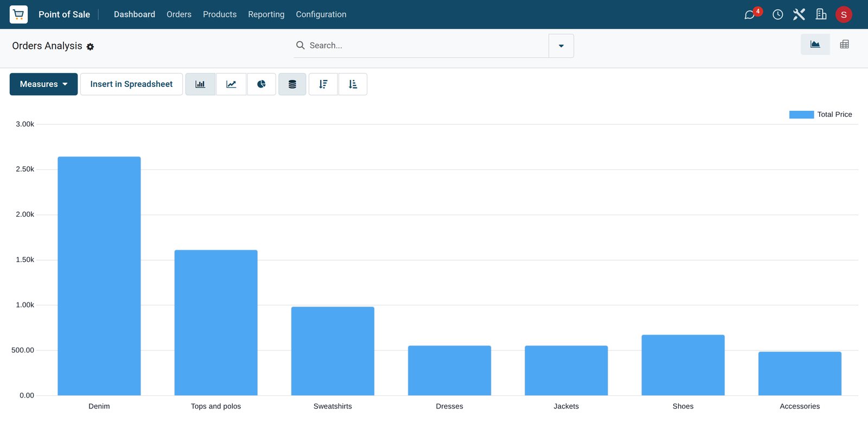
Task: Click the Total Price legend color box
Action: tap(801, 115)
